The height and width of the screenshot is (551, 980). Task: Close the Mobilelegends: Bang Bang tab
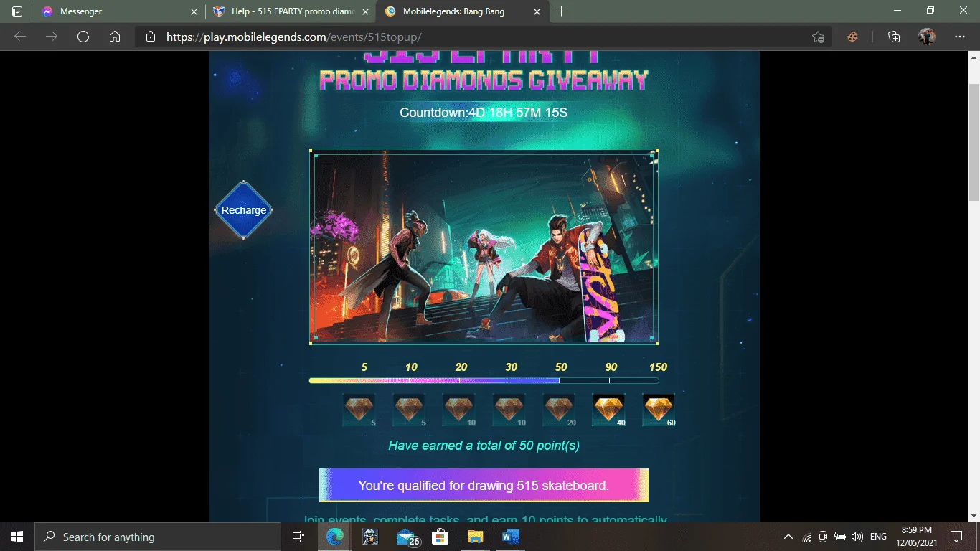click(x=537, y=11)
